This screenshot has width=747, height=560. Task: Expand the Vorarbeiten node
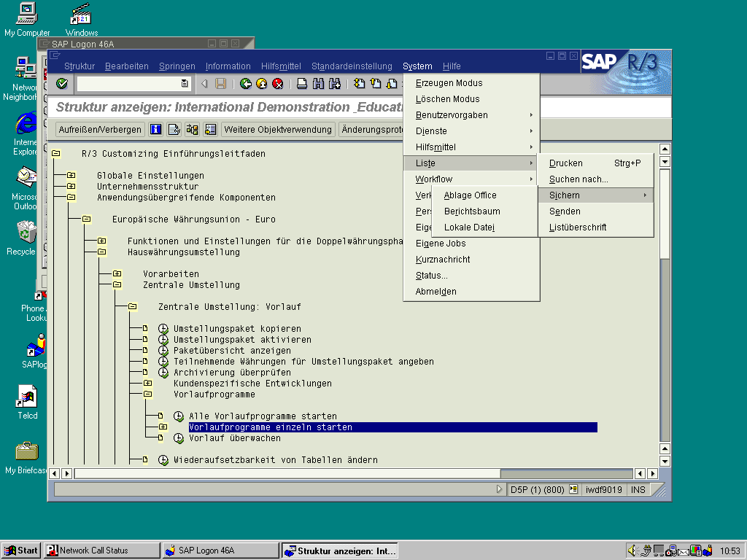117,274
